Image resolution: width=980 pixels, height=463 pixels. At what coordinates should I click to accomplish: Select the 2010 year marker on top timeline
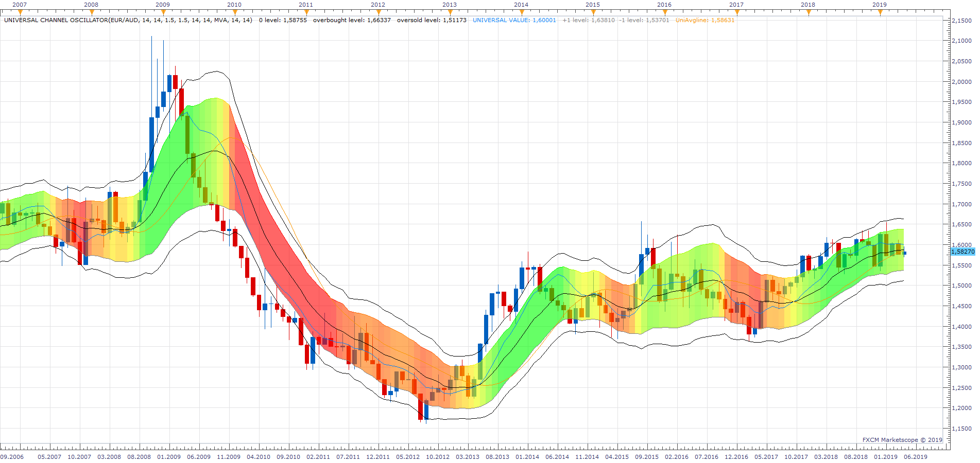(234, 5)
